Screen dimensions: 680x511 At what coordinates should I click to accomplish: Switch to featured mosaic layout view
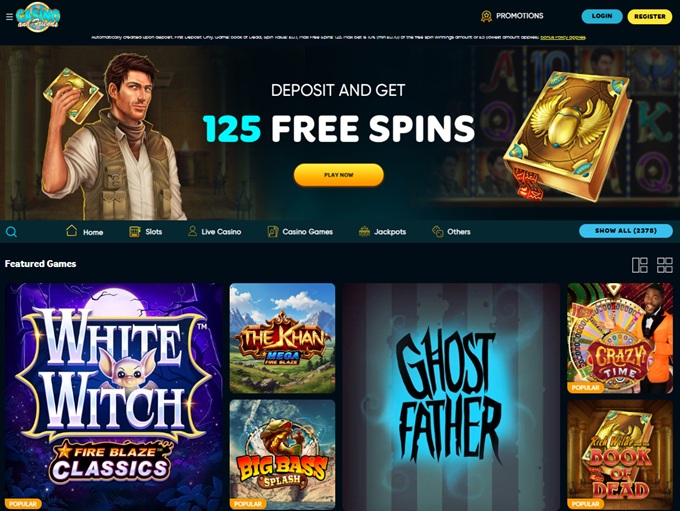click(x=640, y=265)
